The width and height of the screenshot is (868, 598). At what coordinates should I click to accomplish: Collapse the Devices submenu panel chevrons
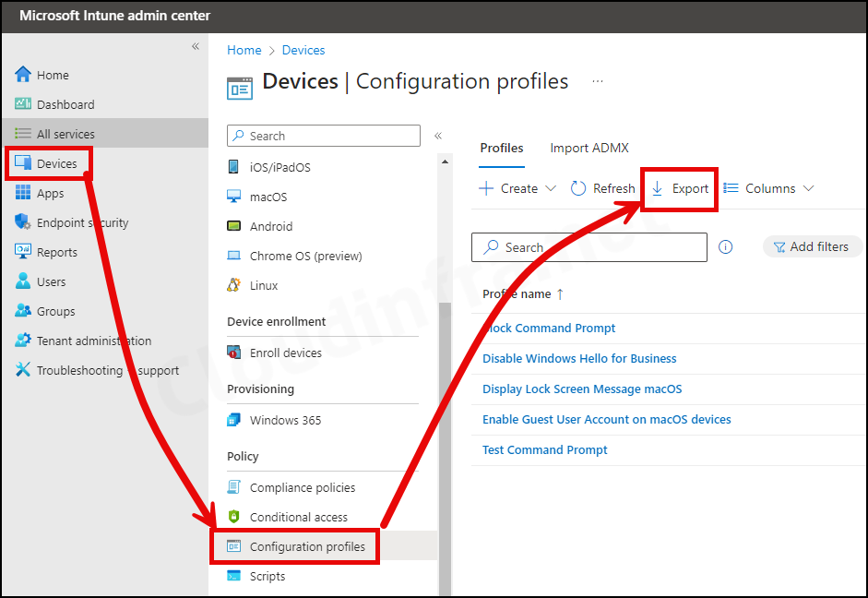click(438, 136)
